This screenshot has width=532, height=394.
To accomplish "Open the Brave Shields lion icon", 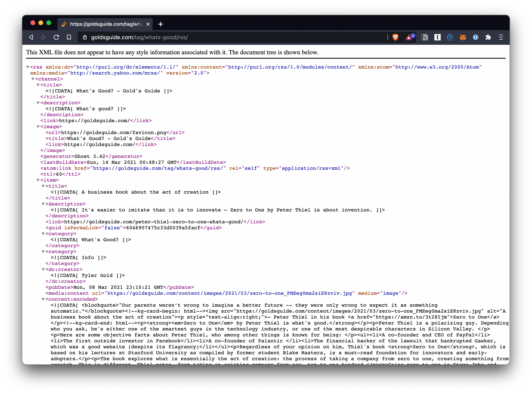I will click(395, 37).
